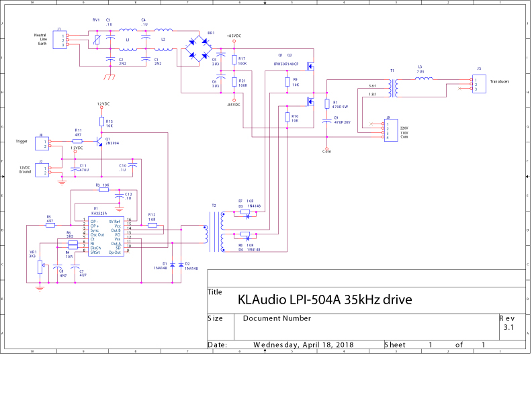The image size is (532, 411).
Task: Click the KA3525A part name text
Action: [x=99, y=214]
